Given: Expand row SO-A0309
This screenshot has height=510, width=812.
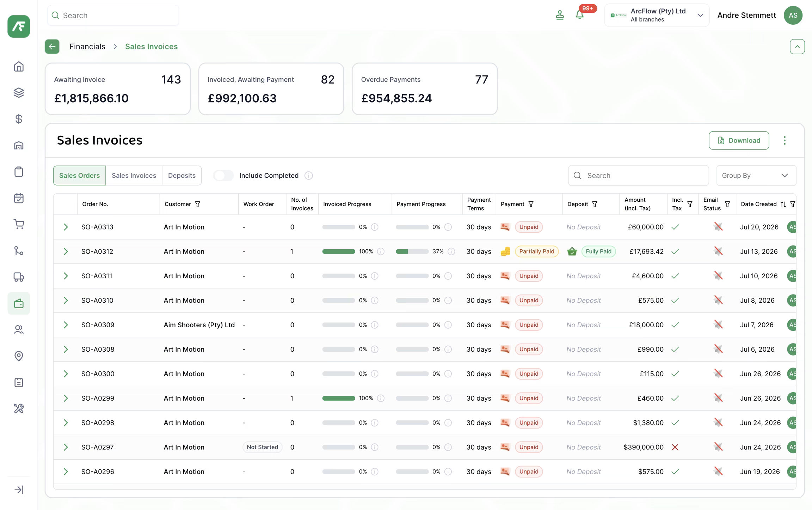Looking at the screenshot, I should (x=66, y=325).
